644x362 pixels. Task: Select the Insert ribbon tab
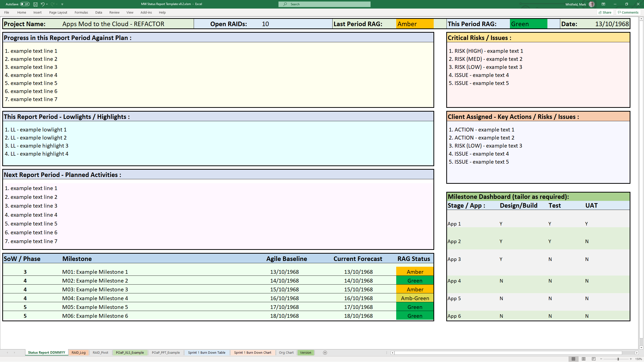(37, 12)
